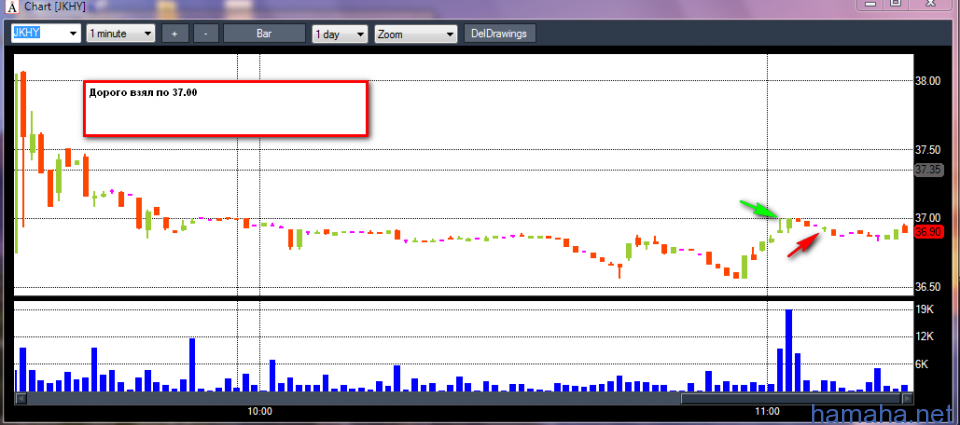
Task: Click the 11:00 time axis label
Action: click(767, 411)
